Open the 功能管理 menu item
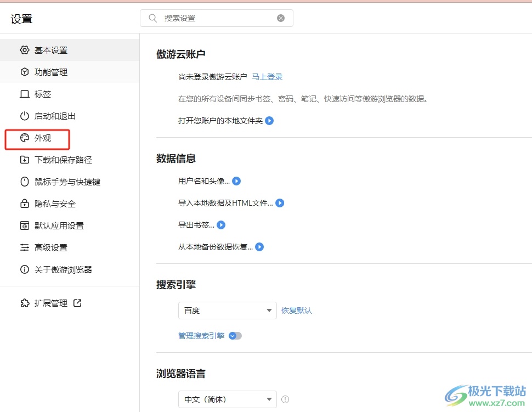 click(70, 72)
